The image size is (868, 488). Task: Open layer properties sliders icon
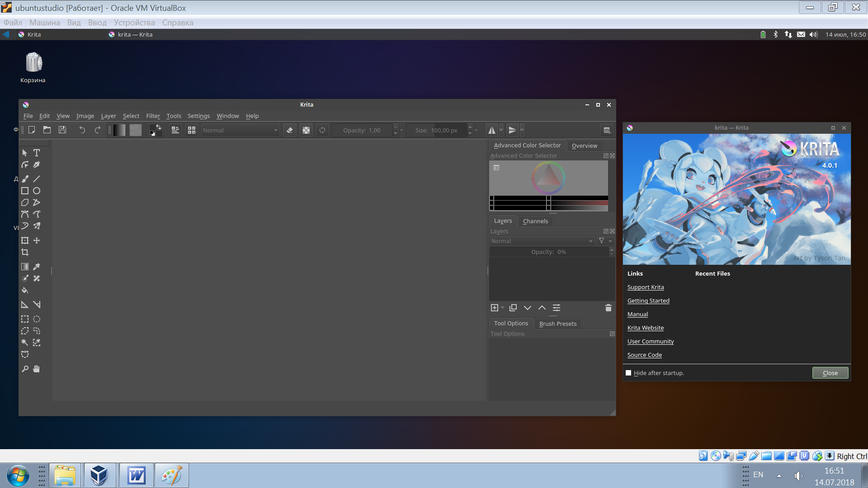pyautogui.click(x=557, y=308)
